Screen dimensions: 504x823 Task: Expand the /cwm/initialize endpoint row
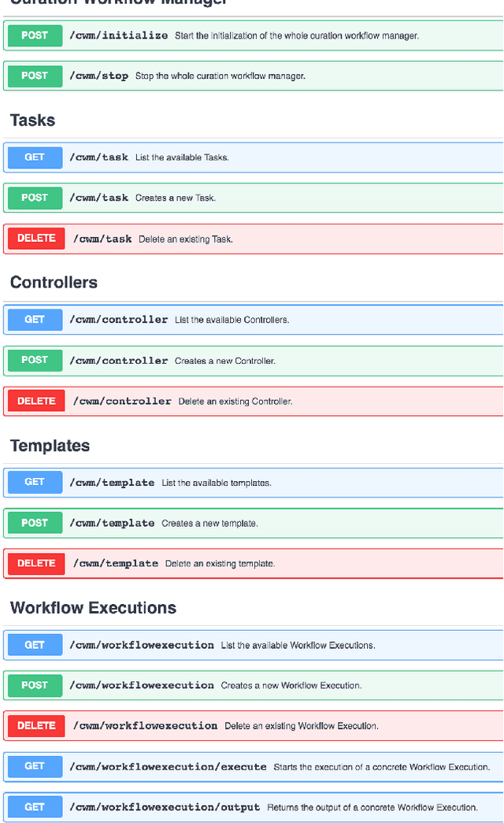pos(236,35)
